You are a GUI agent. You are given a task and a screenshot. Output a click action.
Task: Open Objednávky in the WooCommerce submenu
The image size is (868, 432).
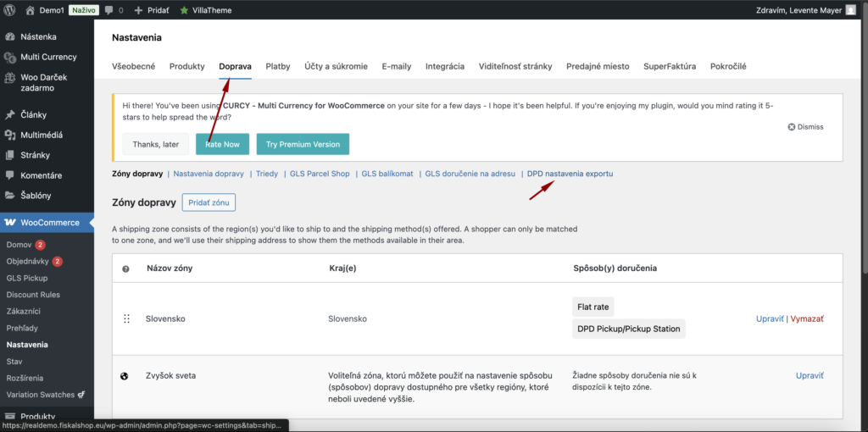pos(28,262)
